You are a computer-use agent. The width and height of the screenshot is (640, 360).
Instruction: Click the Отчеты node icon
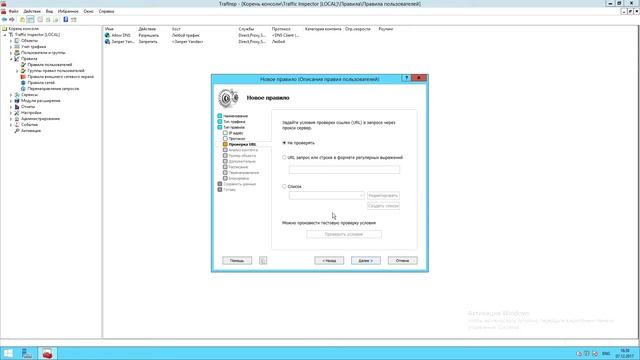click(x=17, y=107)
